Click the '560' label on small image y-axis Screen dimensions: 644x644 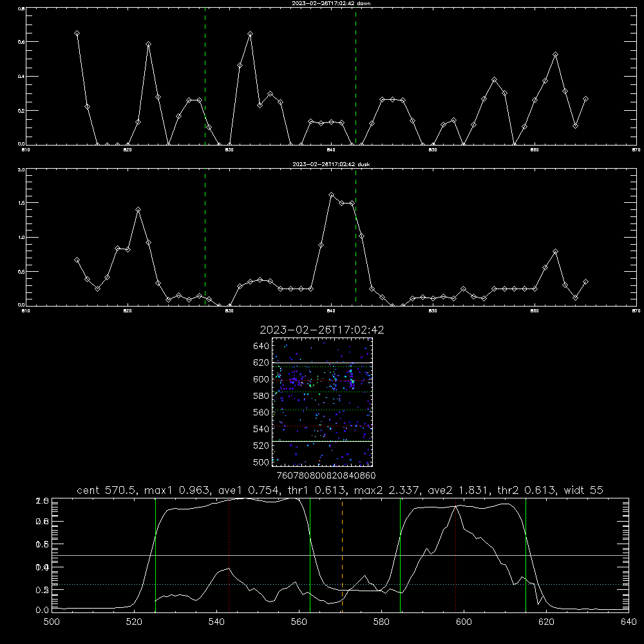[x=261, y=412]
